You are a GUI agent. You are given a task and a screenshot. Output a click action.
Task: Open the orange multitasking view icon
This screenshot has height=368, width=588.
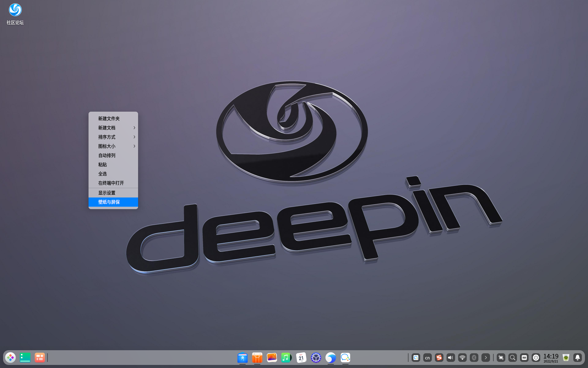pyautogui.click(x=40, y=358)
